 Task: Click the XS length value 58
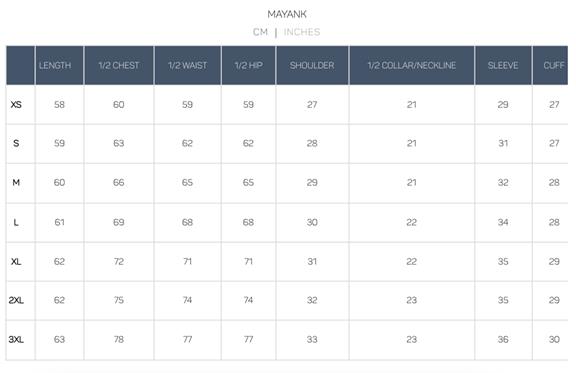coord(59,105)
